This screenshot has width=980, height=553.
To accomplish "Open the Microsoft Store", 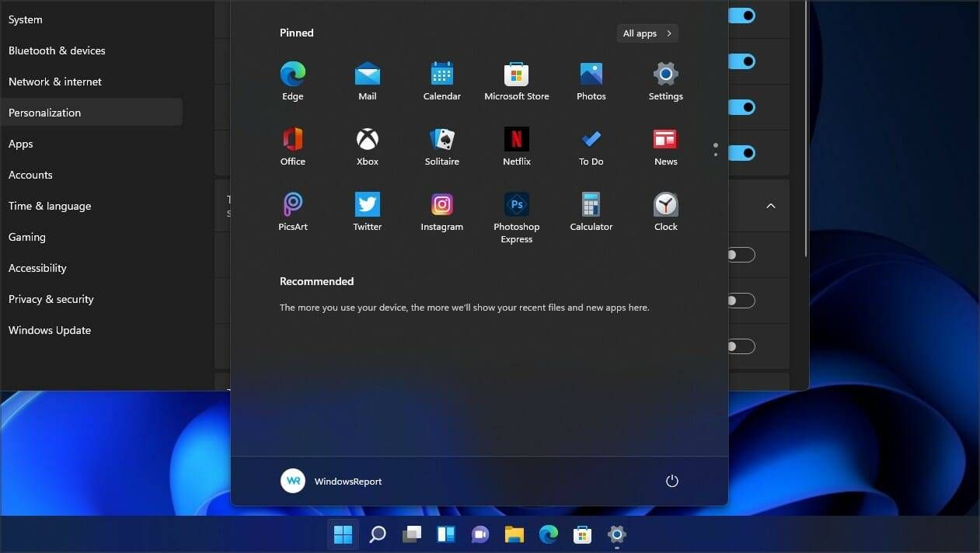I will pyautogui.click(x=516, y=76).
